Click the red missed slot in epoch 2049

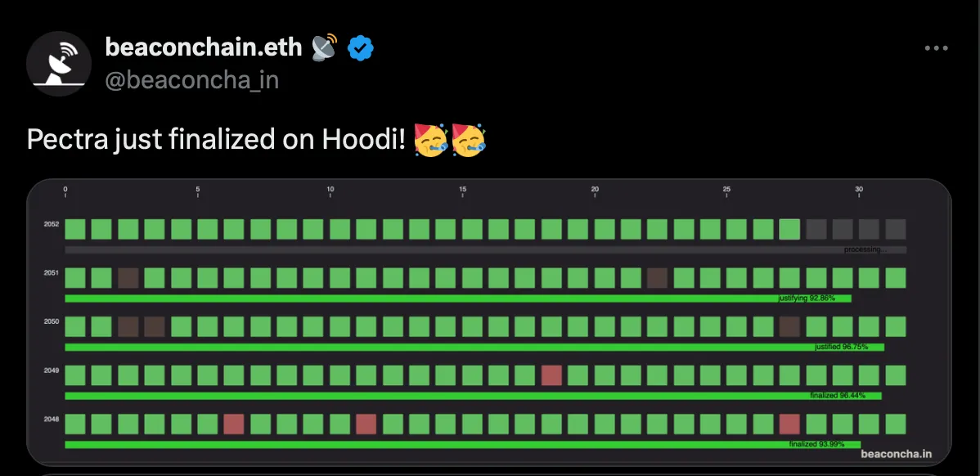(x=551, y=375)
